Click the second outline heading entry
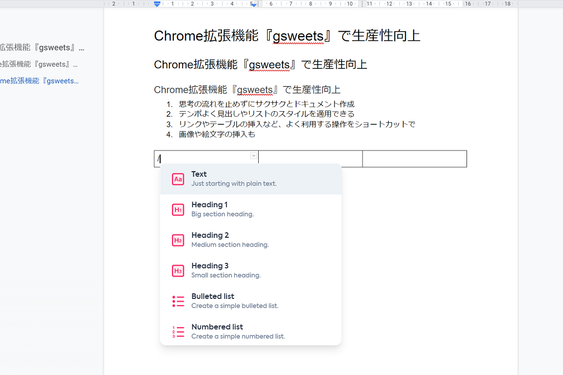The image size is (563, 375). point(39,64)
